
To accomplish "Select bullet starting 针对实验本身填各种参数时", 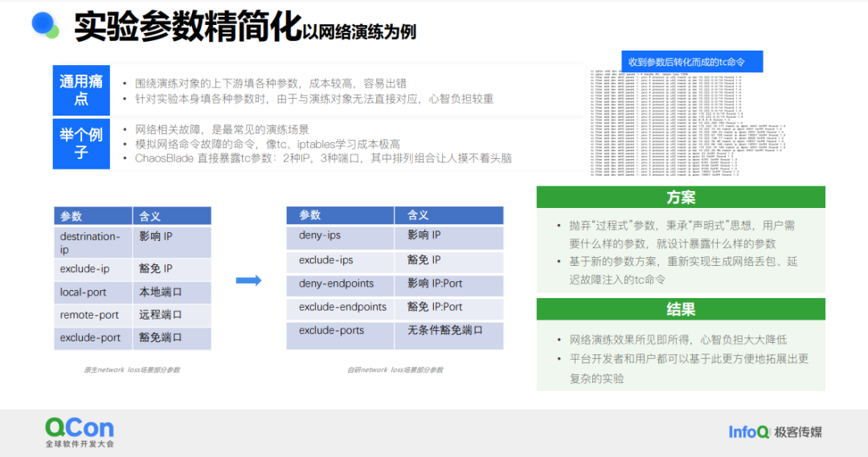I will pyautogui.click(x=314, y=99).
